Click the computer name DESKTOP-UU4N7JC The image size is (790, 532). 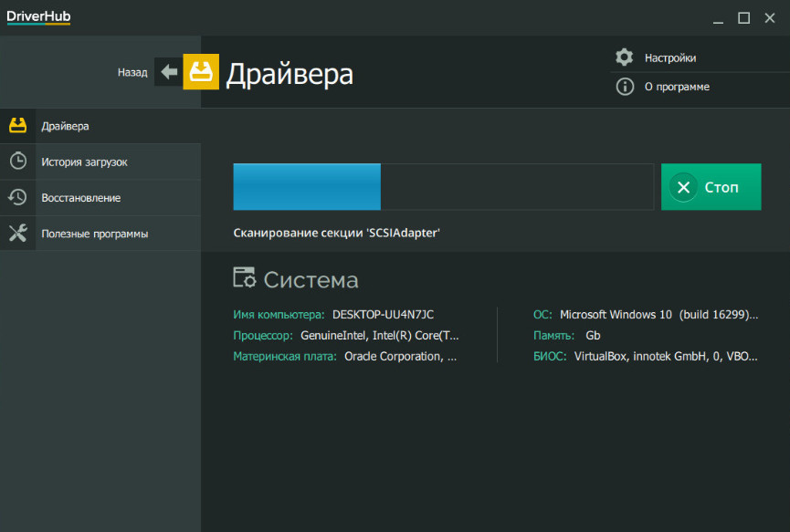click(383, 314)
